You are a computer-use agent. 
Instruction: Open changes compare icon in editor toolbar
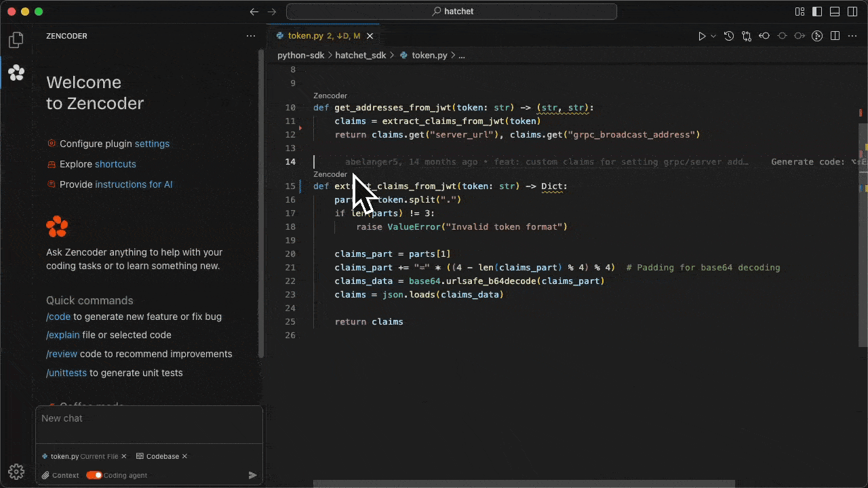pyautogui.click(x=747, y=36)
